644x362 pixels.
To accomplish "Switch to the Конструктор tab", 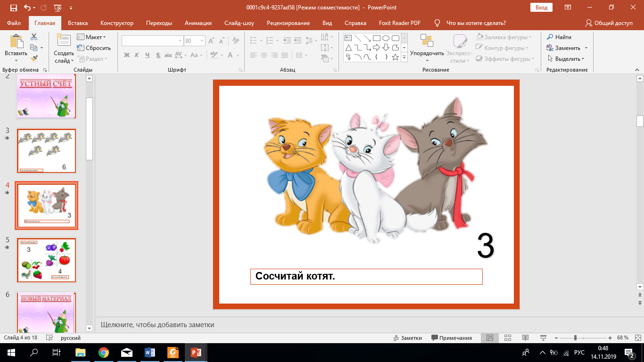I will coord(117,23).
